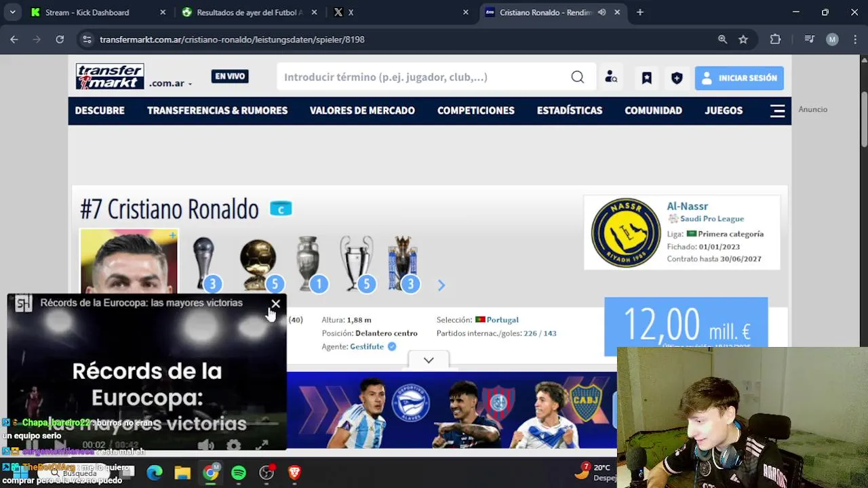
Task: Open the tab search dropdown in Chrome
Action: pyautogui.click(x=12, y=12)
